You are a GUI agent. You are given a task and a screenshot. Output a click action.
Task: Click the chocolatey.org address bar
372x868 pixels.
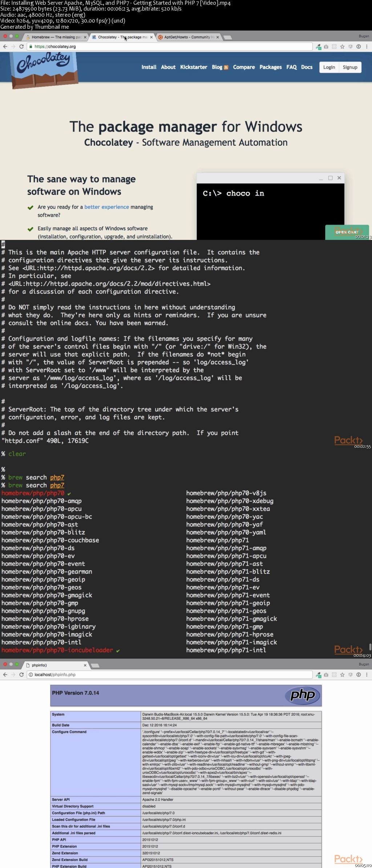coord(169,47)
